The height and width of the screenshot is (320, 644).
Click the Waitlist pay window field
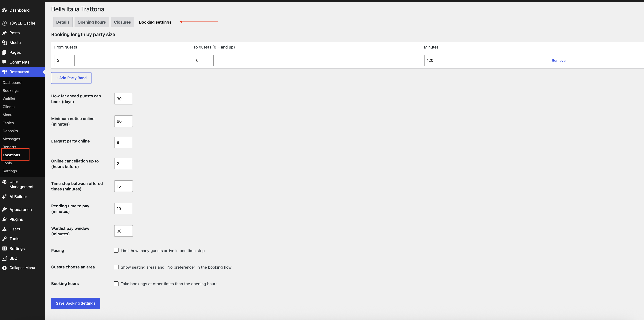[123, 231]
